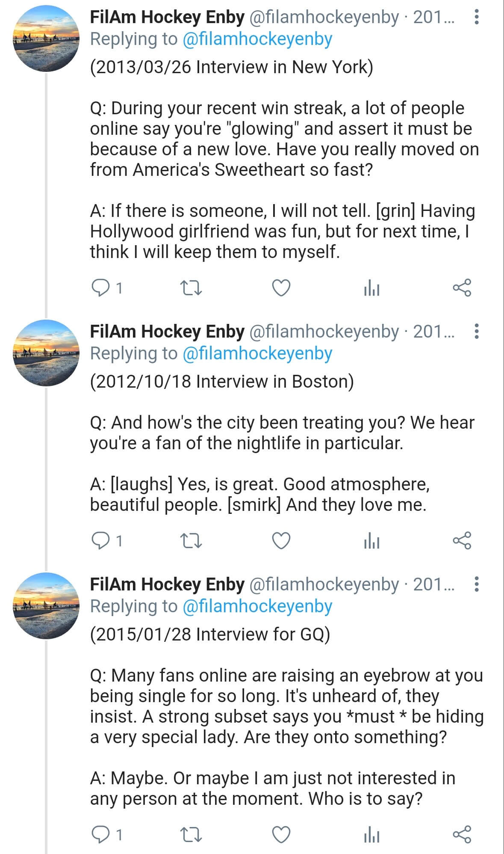Viewport: 504px width, 854px height.
Task: Open more options on GQ interview tweet
Action: coord(477,584)
